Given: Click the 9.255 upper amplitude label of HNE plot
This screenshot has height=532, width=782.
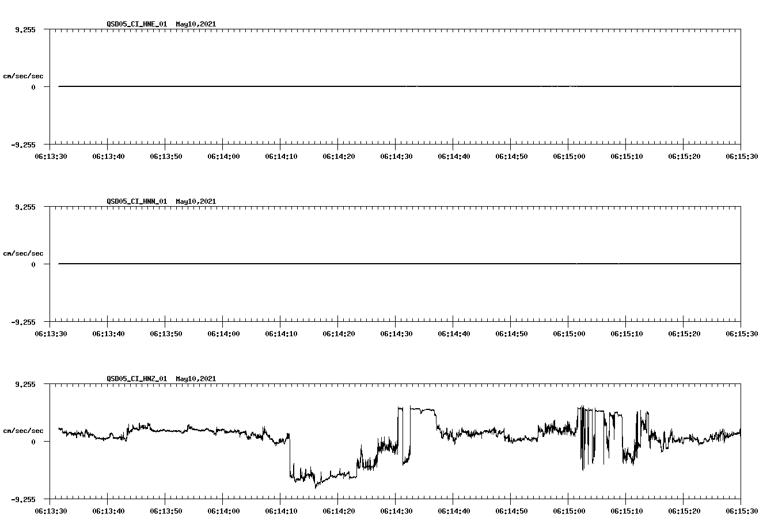Looking at the screenshot, I should coord(26,29).
